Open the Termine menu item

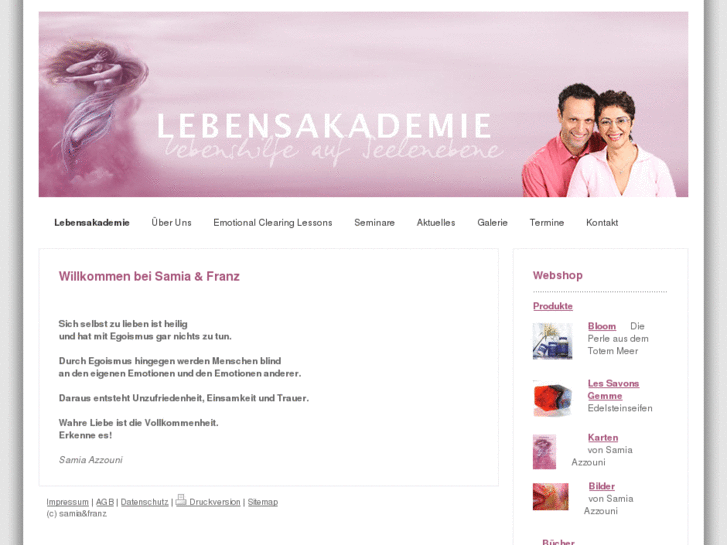point(547,223)
